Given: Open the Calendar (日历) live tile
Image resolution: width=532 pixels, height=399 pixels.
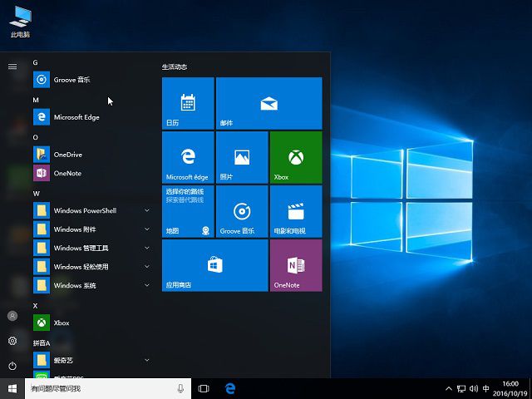Looking at the screenshot, I should tap(188, 103).
